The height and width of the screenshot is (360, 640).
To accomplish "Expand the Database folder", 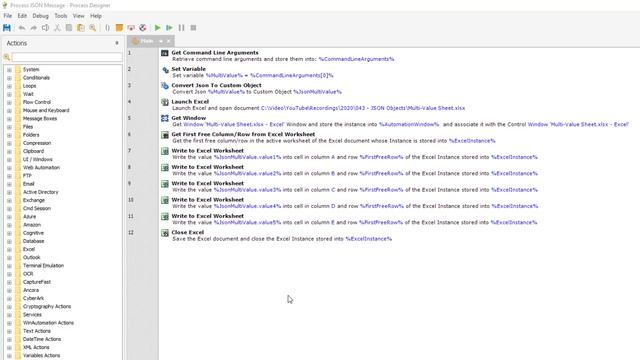I will point(9,241).
